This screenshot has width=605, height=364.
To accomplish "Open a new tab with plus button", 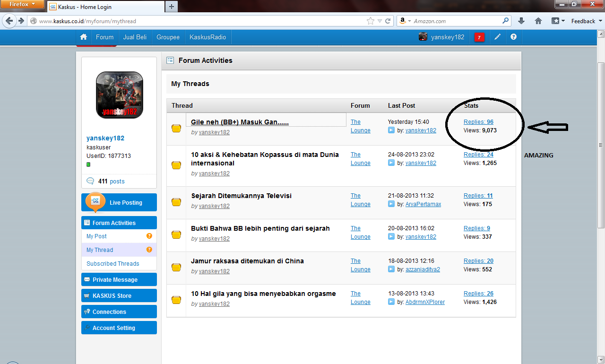I will point(172,7).
